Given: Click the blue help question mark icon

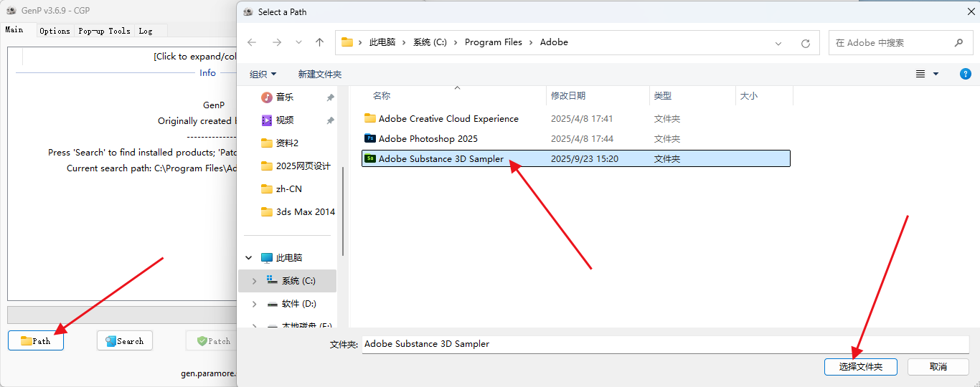Looking at the screenshot, I should pos(966,74).
